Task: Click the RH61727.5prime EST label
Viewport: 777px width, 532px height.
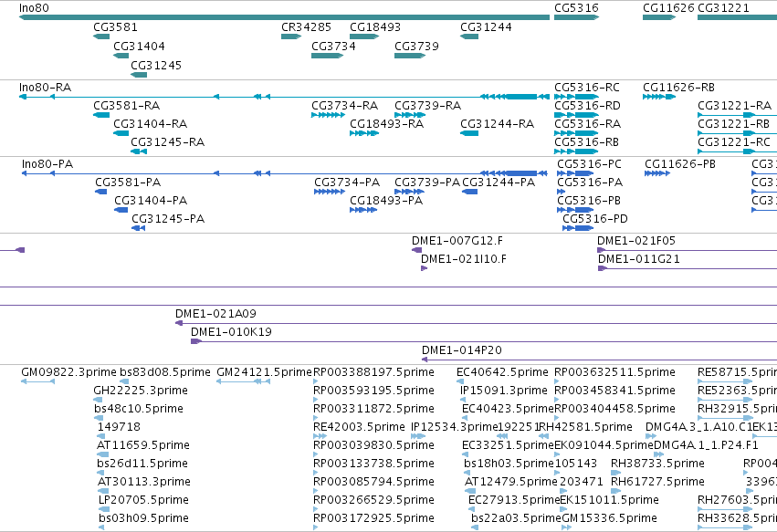Action: pos(657,482)
